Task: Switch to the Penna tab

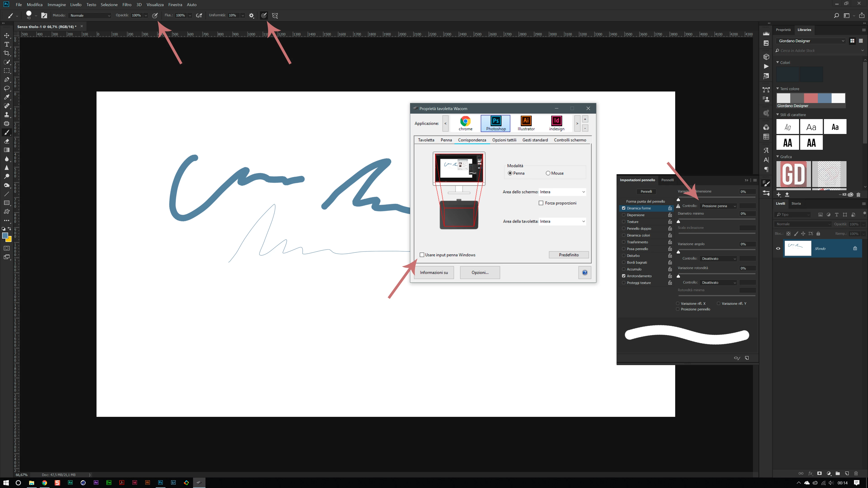Action: (446, 140)
